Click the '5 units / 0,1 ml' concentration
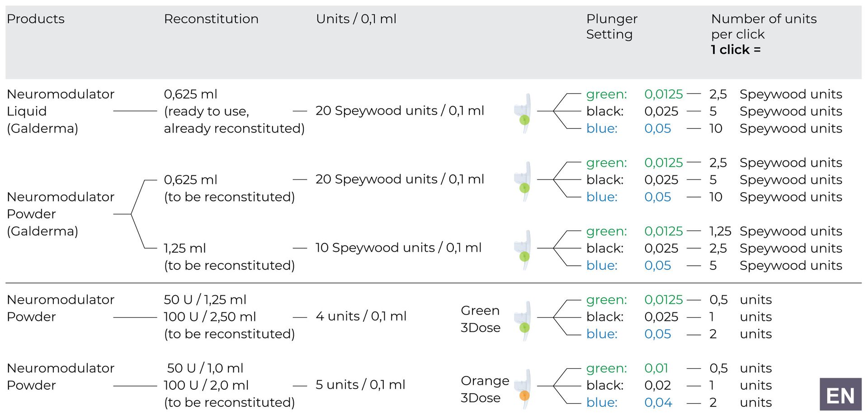This screenshot has width=868, height=415. (360, 385)
